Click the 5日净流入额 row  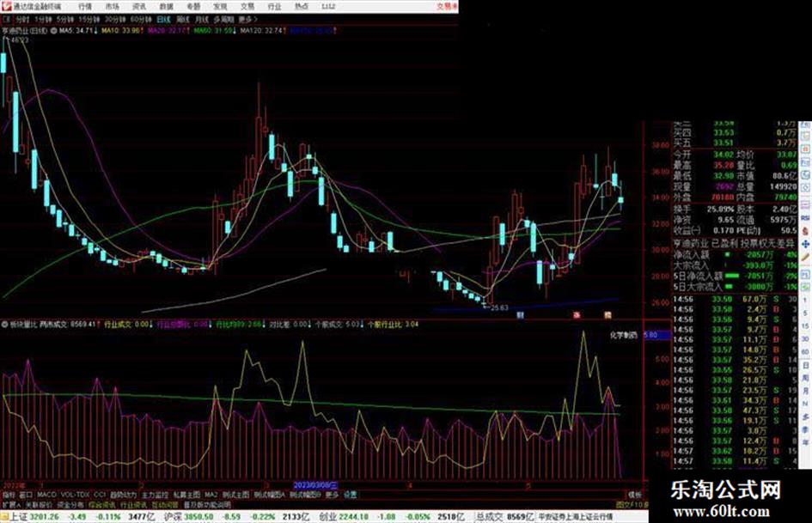pyautogui.click(x=735, y=276)
